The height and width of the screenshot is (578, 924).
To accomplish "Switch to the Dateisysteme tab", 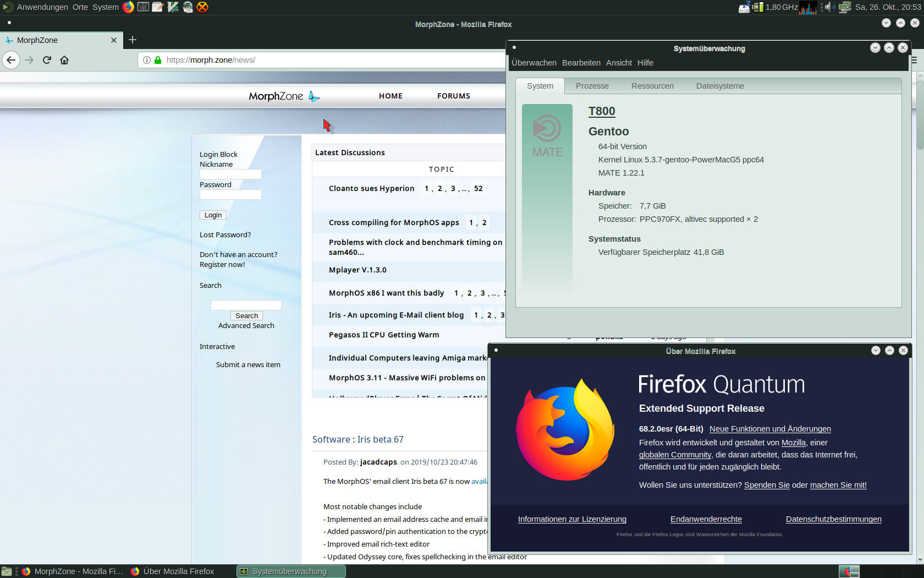I will 720,86.
